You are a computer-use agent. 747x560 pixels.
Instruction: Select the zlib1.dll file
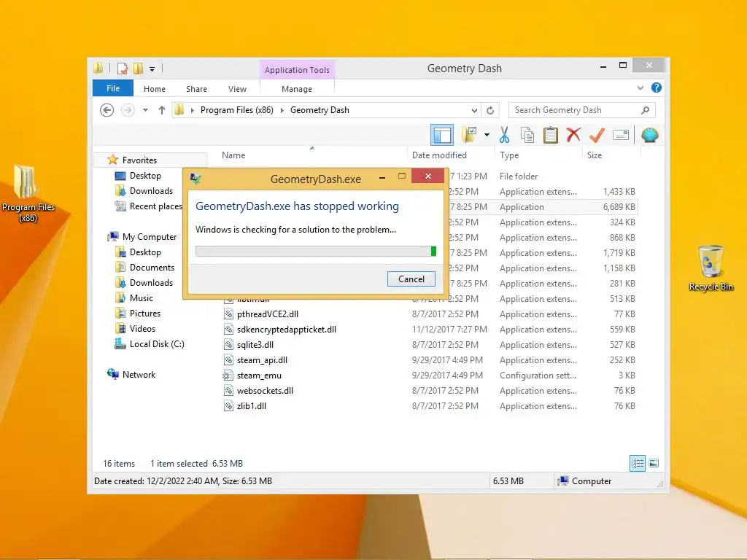(x=252, y=406)
